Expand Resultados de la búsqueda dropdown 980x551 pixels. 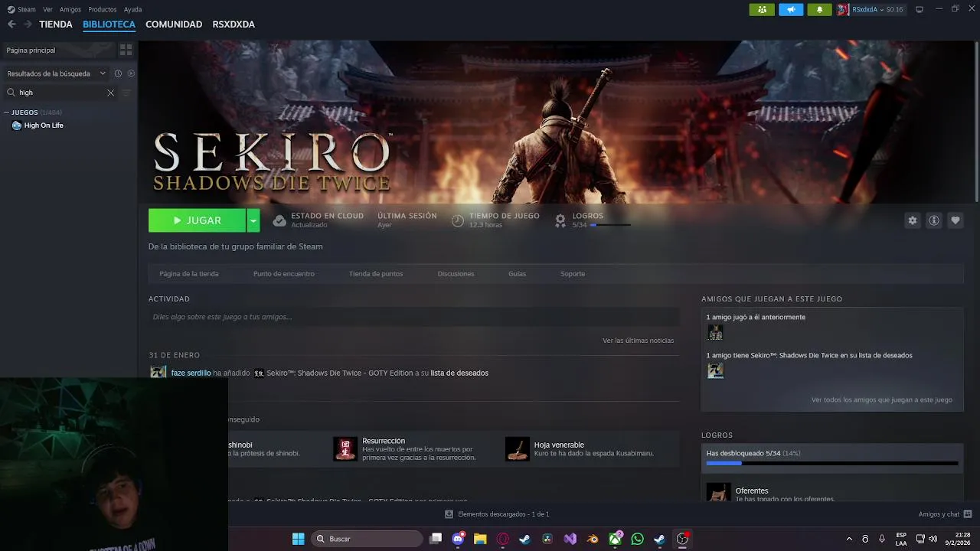click(103, 73)
